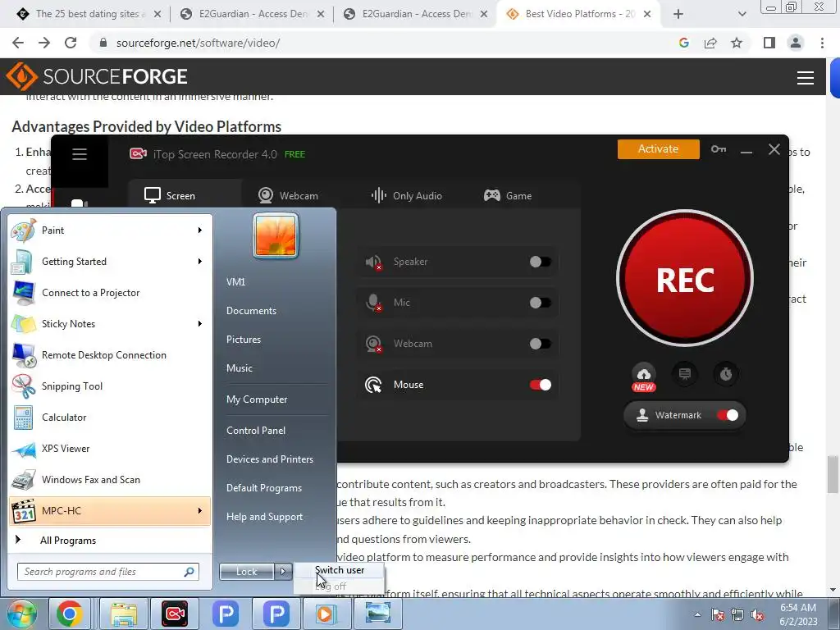Image resolution: width=840 pixels, height=630 pixels.
Task: Enable the Mic toggle
Action: point(540,303)
